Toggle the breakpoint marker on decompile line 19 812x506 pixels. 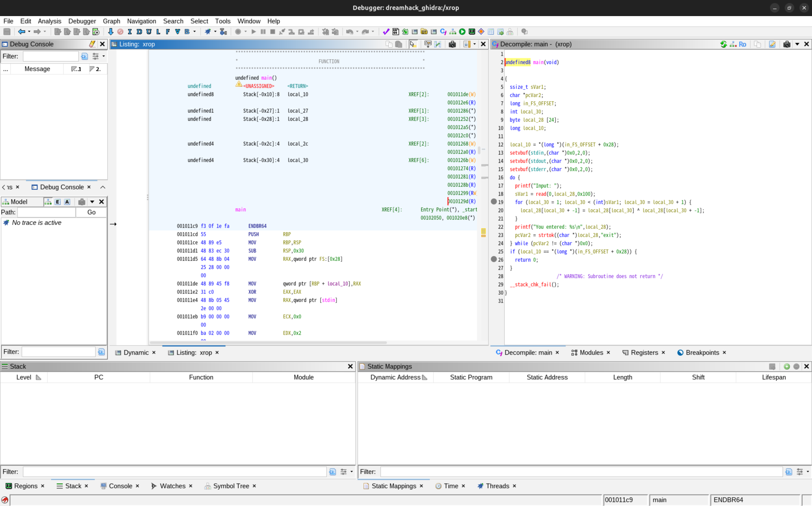click(x=494, y=202)
